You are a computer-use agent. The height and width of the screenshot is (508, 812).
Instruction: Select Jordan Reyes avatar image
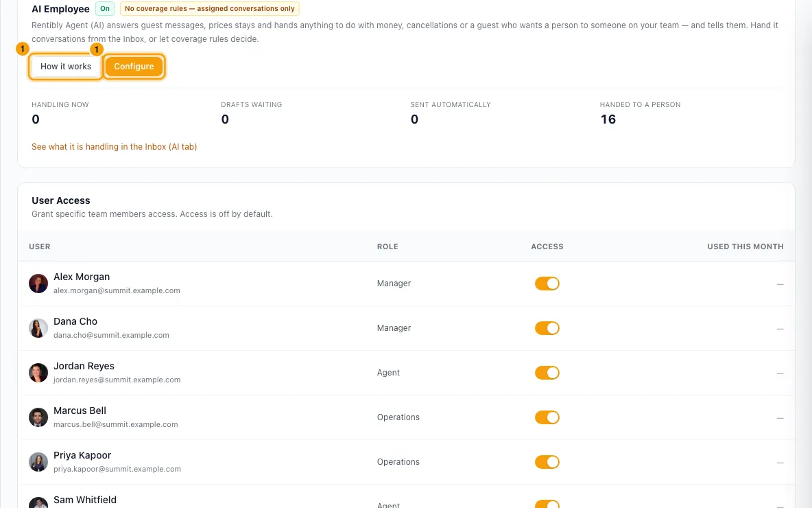point(38,373)
